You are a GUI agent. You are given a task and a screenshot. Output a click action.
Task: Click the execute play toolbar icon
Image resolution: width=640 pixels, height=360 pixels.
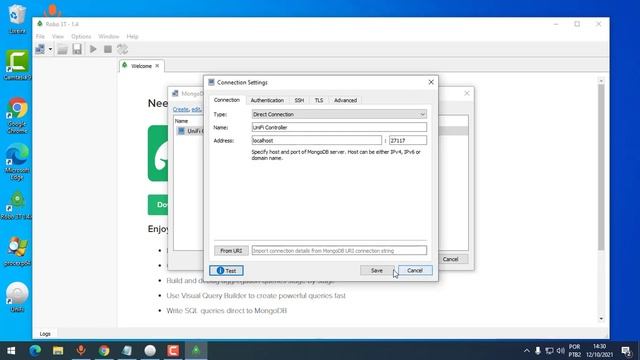tap(93, 49)
